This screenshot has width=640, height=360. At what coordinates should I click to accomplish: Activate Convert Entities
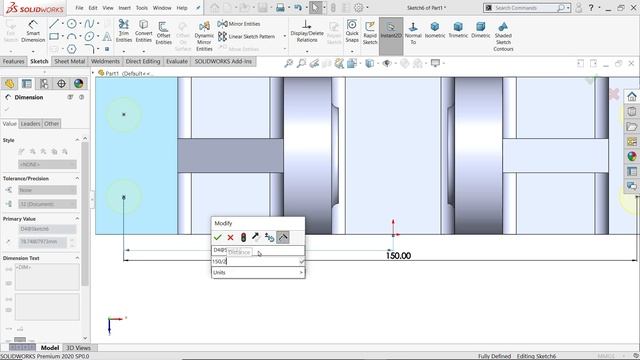pyautogui.click(x=143, y=31)
